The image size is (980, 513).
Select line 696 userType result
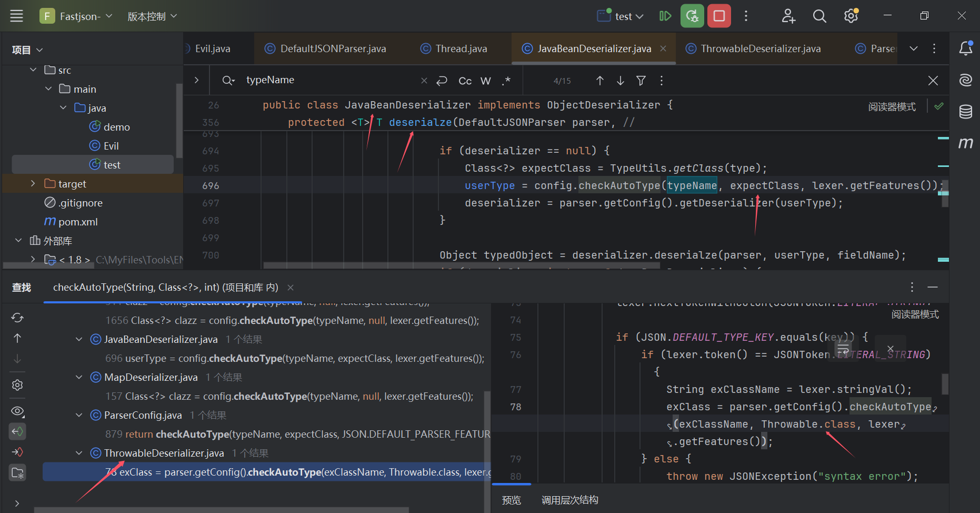coord(295,358)
